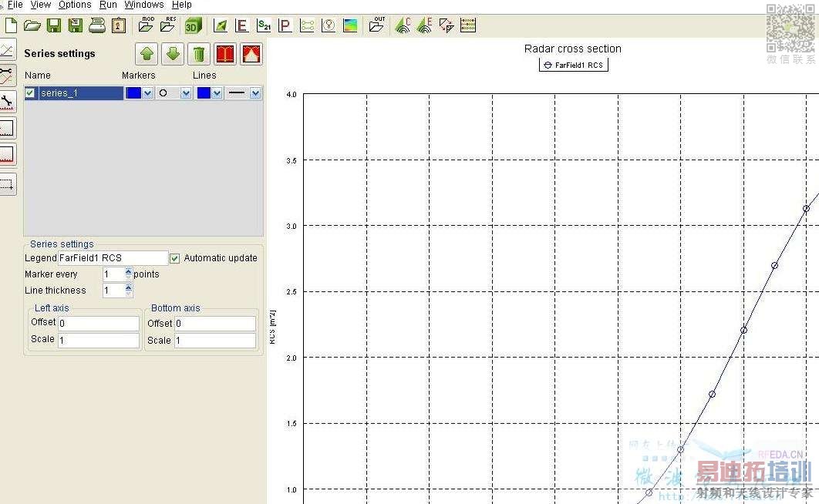
Task: Open output file with OUT folder icon
Action: [x=376, y=25]
